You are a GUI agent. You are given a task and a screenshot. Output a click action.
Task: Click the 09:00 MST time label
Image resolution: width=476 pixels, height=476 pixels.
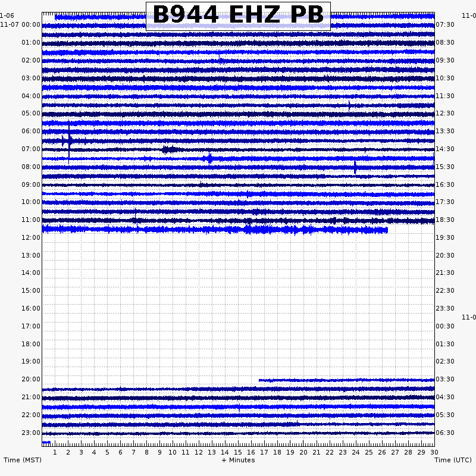(31, 185)
